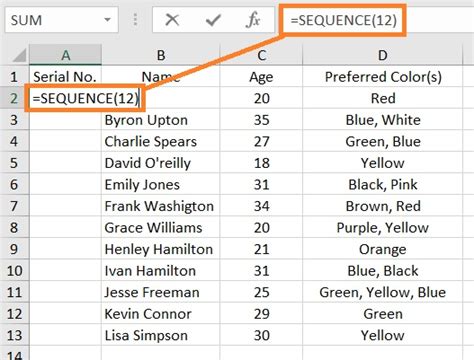474x360 pixels.
Task: Select column C header
Action: pos(261,55)
